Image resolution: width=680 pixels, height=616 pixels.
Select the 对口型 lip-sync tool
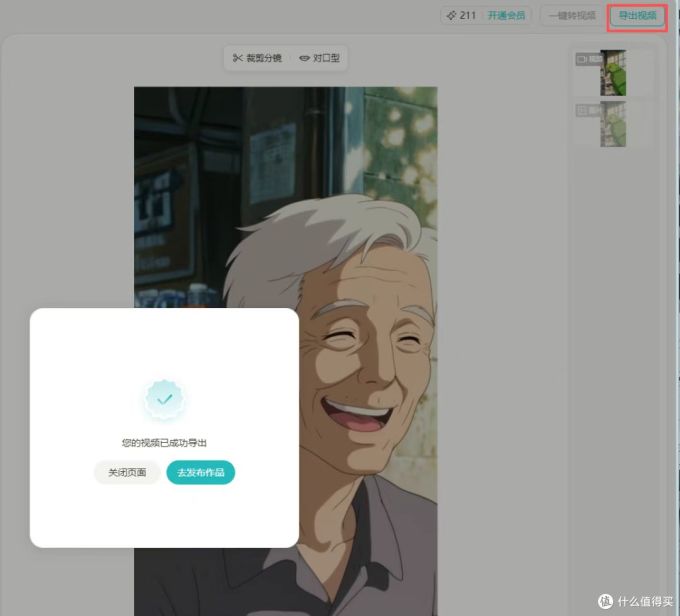coord(320,58)
